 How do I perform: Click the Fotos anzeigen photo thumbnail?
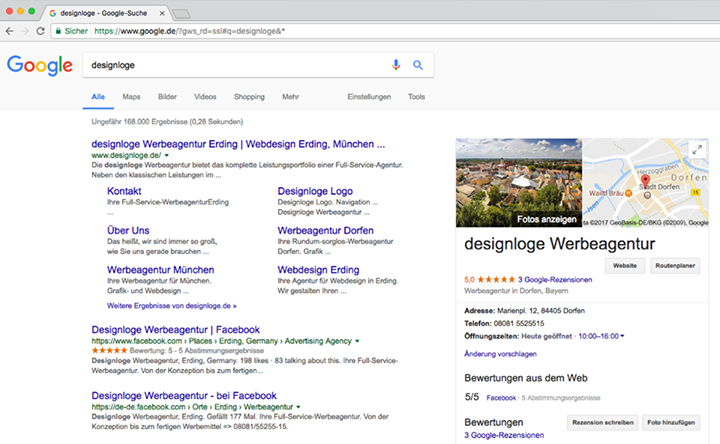(x=519, y=183)
